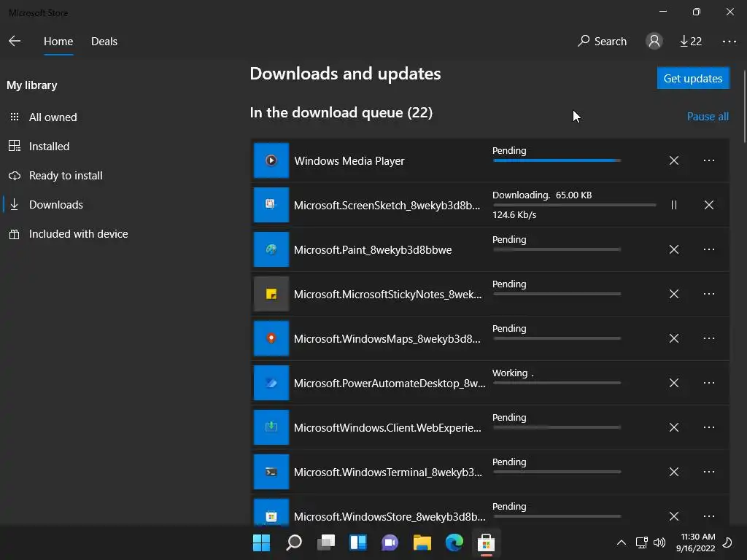The height and width of the screenshot is (560, 747).
Task: Click the Windows Terminal app icon
Action: coord(271,472)
